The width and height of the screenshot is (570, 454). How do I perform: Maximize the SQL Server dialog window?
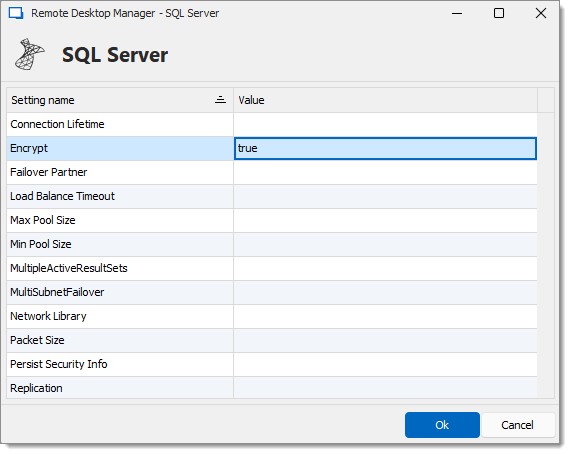click(x=499, y=13)
